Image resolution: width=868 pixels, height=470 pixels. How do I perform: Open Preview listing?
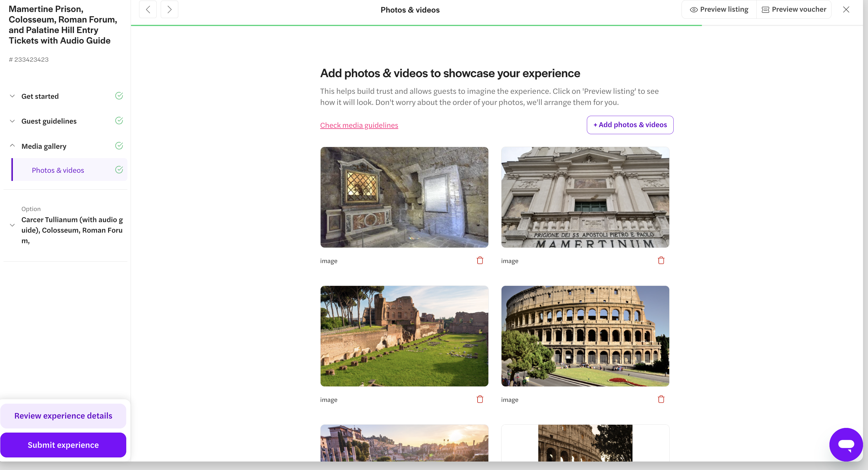(x=719, y=9)
